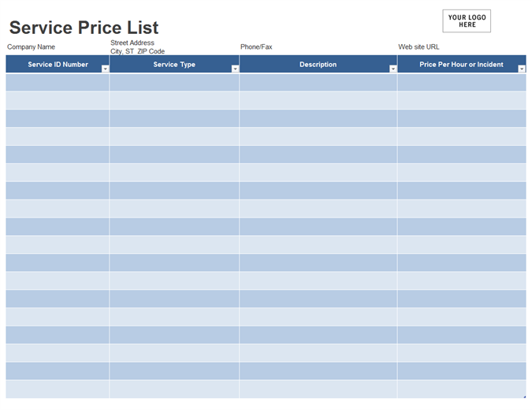Click first empty cell under Price Per Hour
Screen dimensions: 532x410
(461, 83)
